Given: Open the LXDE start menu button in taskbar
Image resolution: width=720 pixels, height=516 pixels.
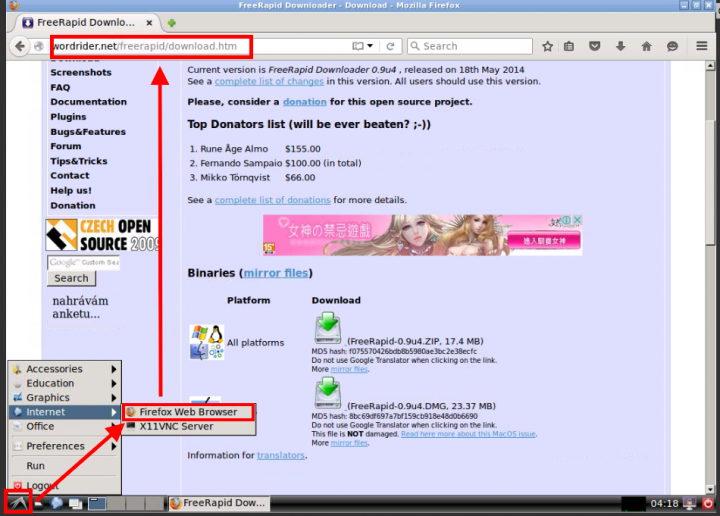Looking at the screenshot, I should 18,503.
